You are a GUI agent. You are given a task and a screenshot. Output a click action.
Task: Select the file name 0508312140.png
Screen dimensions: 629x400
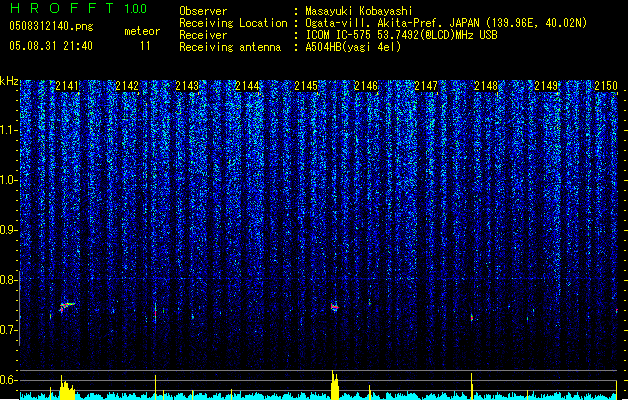(x=51, y=26)
